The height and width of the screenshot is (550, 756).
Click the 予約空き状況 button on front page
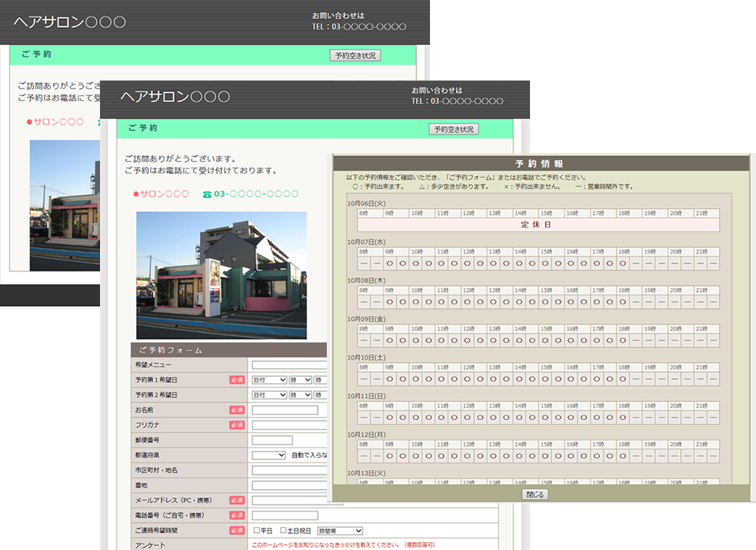pos(454,129)
